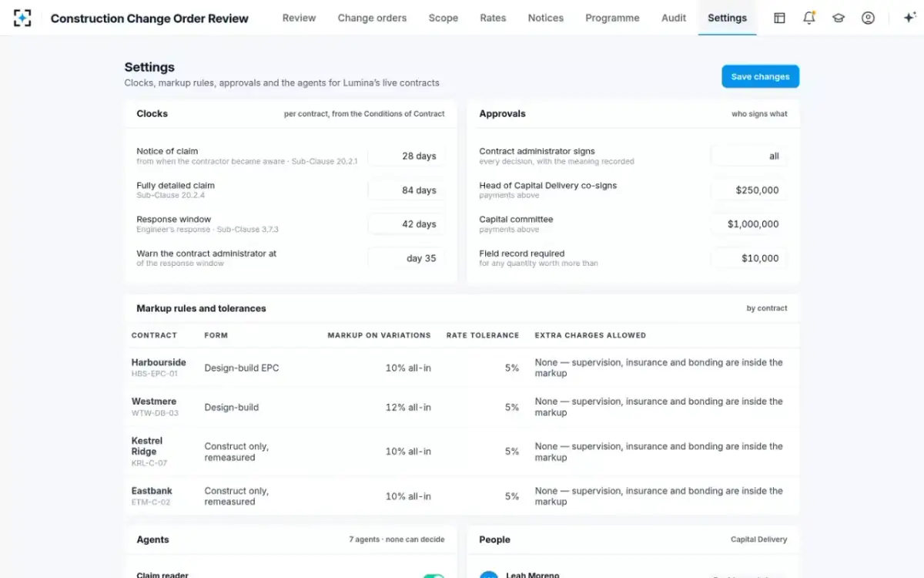Open the sparkle AI assistant icon
Image resolution: width=924 pixels, height=578 pixels.
pyautogui.click(x=909, y=18)
